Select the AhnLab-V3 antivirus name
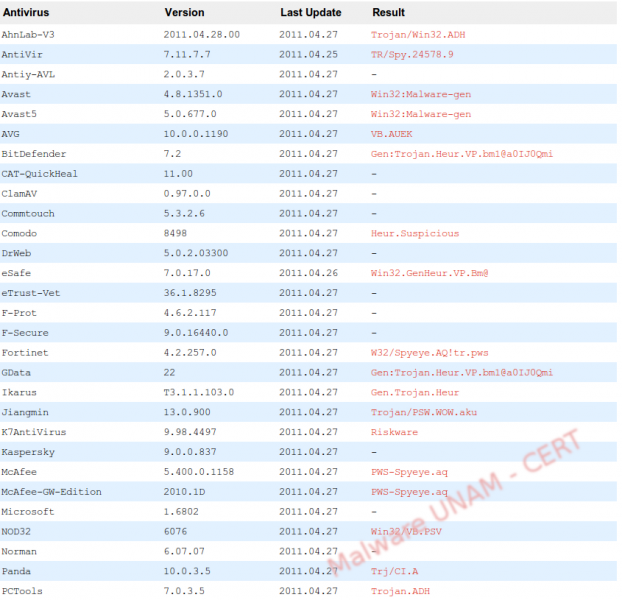The height and width of the screenshot is (600, 622). click(28, 35)
